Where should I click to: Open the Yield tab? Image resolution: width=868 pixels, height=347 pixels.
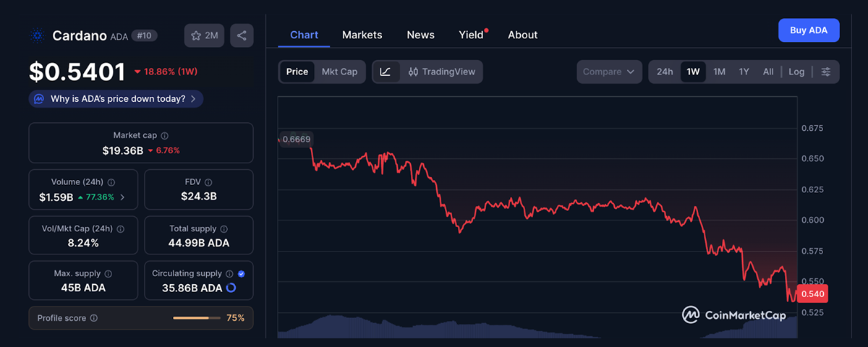471,35
